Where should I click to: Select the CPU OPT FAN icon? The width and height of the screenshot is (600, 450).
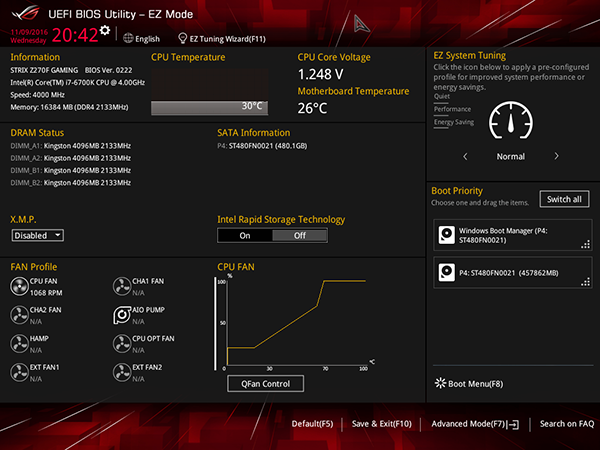coord(122,344)
